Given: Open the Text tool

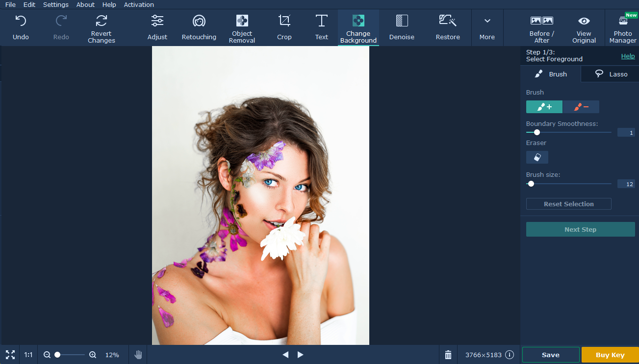Looking at the screenshot, I should 322,28.
